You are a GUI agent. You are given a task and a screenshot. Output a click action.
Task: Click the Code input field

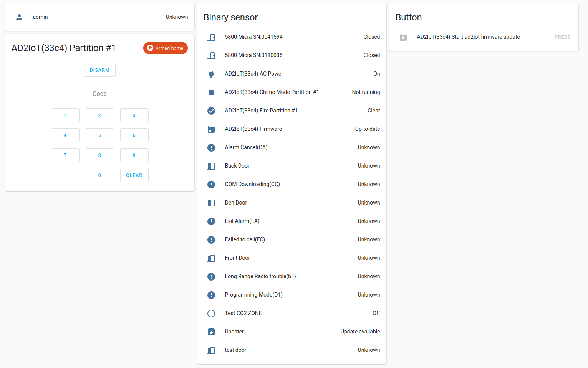[99, 93]
